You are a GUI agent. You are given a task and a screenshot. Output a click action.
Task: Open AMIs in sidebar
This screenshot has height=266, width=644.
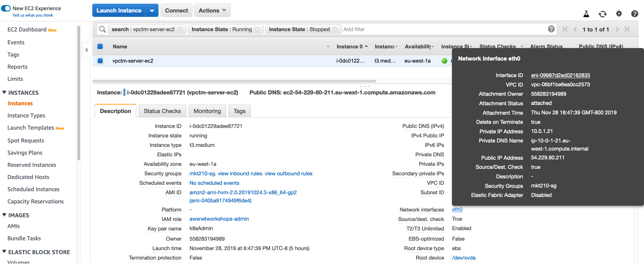click(14, 226)
